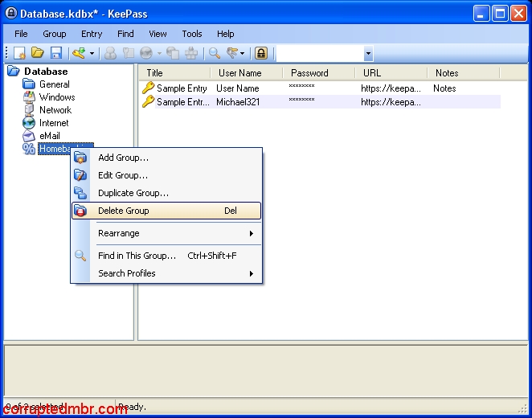Click the Copy User Name toolbar icon

coord(110,53)
